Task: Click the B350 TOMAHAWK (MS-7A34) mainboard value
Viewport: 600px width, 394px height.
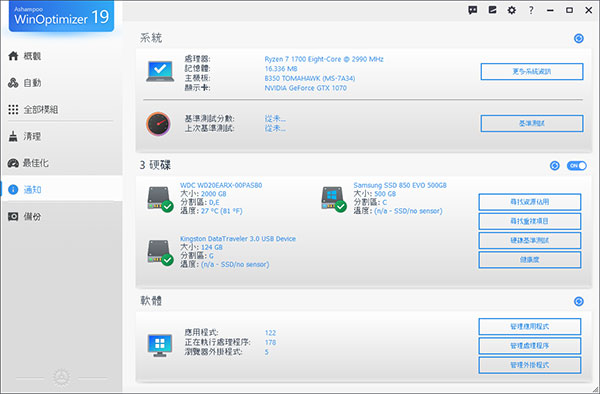Action: click(310, 78)
